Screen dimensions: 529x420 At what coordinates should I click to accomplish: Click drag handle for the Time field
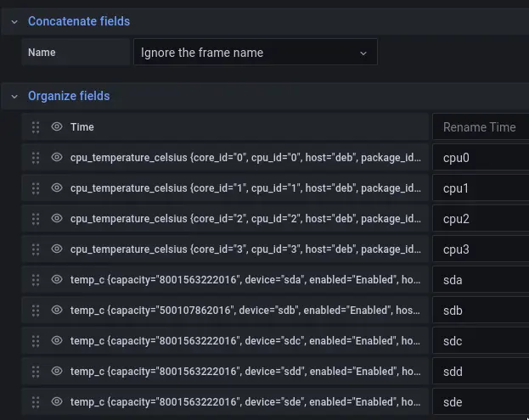click(x=36, y=127)
